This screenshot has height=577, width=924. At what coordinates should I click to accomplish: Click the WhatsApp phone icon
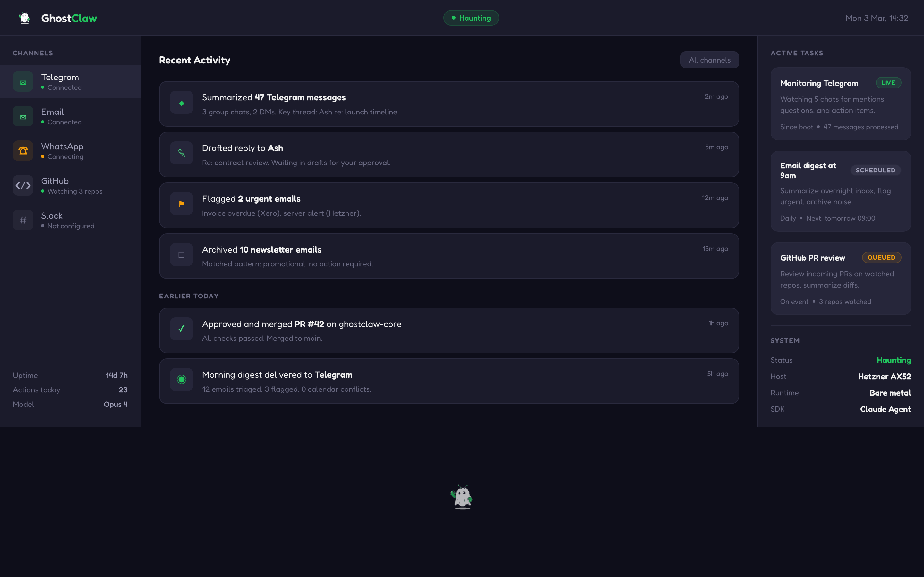(23, 150)
